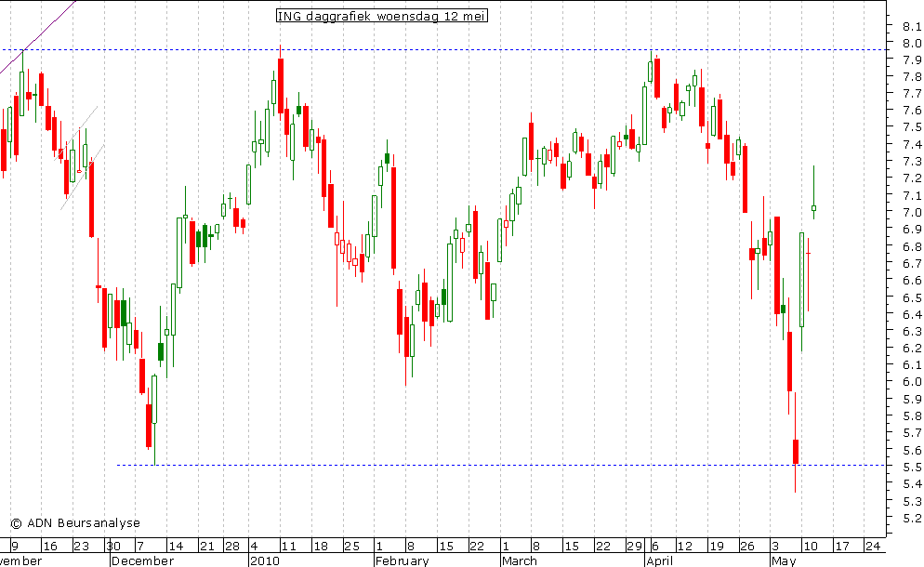The image size is (924, 567).
Task: Click the date label 25 in January
Action: pyautogui.click(x=351, y=546)
